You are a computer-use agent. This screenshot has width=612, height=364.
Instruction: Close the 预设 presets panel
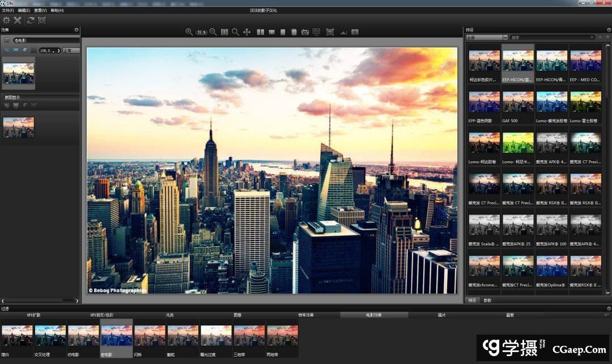pos(607,29)
